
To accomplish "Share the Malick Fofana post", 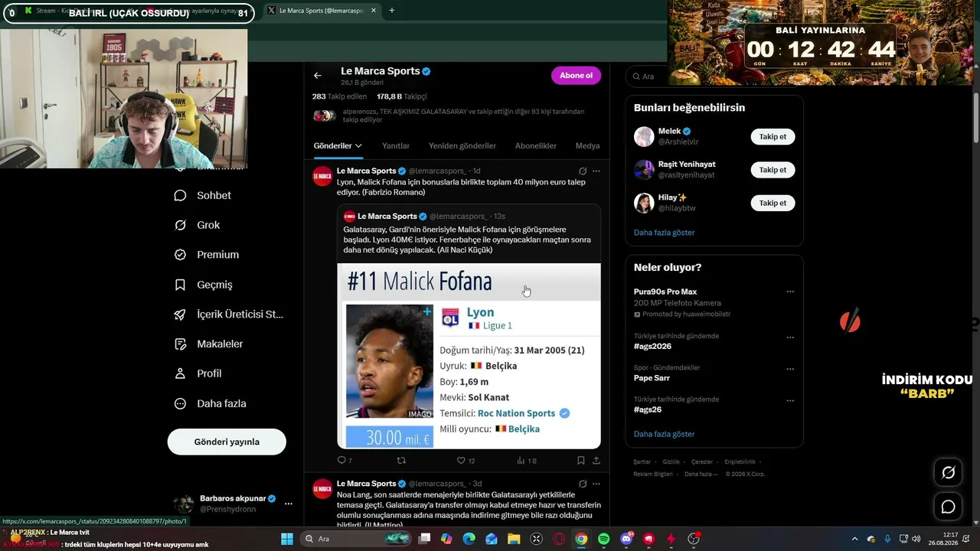I will tap(596, 461).
